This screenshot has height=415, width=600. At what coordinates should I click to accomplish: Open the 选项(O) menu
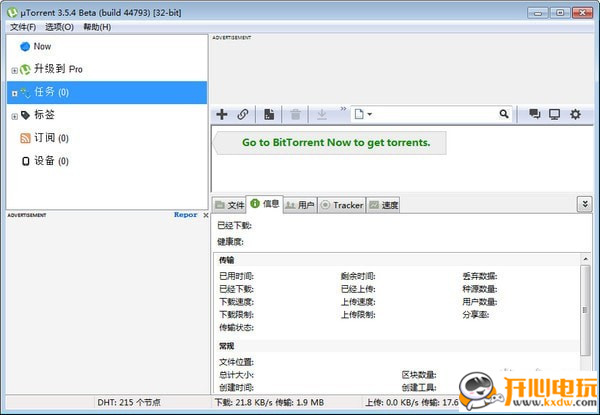coord(59,27)
